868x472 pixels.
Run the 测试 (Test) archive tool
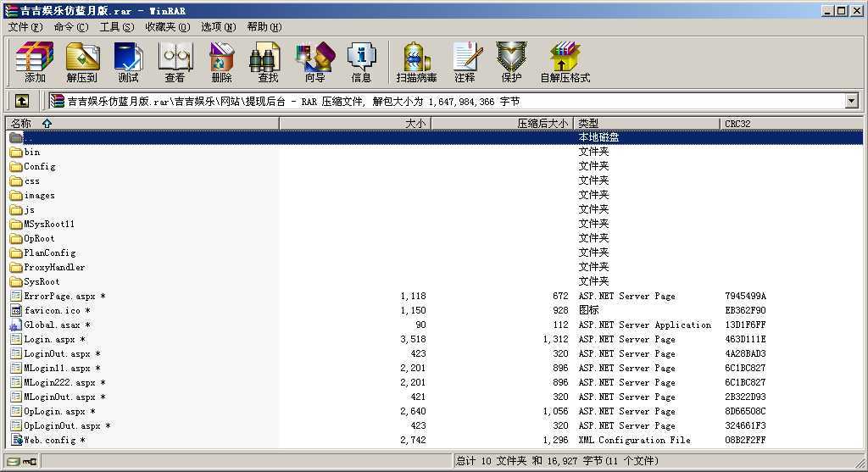pyautogui.click(x=128, y=63)
